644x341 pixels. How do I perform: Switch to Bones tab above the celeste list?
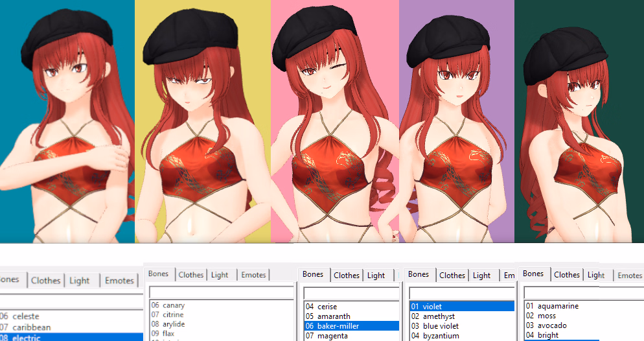point(12,280)
